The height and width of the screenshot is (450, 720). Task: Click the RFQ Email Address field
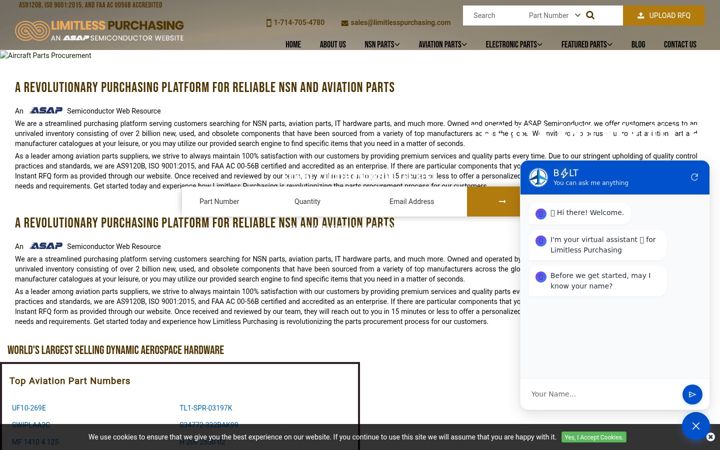[420, 201]
